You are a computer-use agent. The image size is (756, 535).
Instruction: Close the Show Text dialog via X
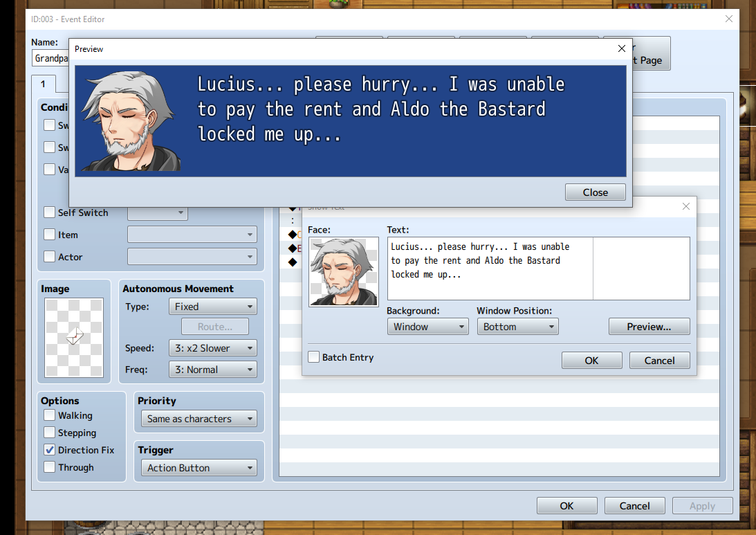685,206
